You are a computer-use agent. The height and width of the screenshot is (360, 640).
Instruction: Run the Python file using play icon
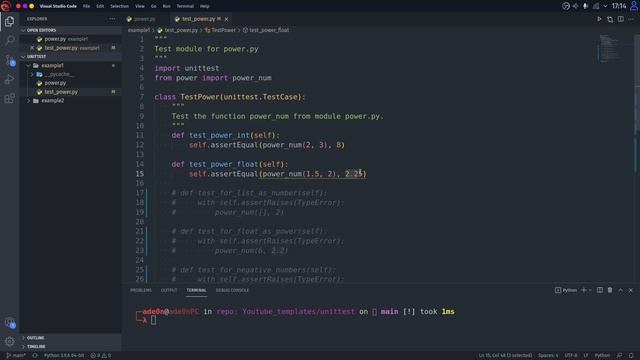coord(599,19)
